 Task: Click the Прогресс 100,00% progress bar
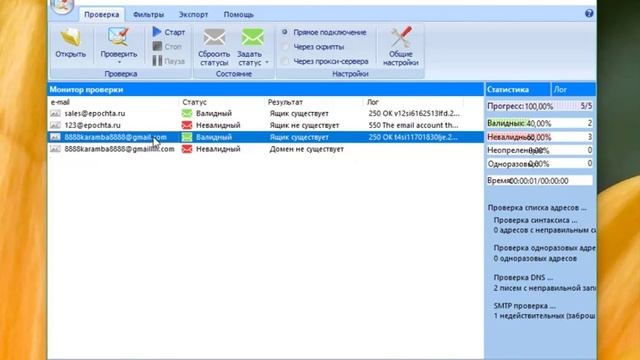pos(540,106)
